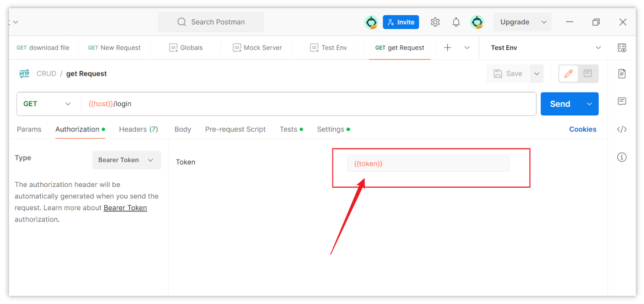Switch to the Globals tab
Image resolution: width=644 pixels, height=304 pixels.
coord(186,48)
